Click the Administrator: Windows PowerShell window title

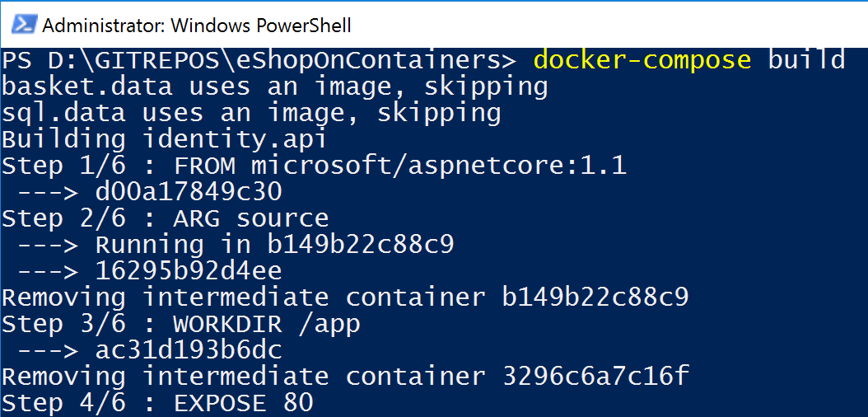point(197,26)
